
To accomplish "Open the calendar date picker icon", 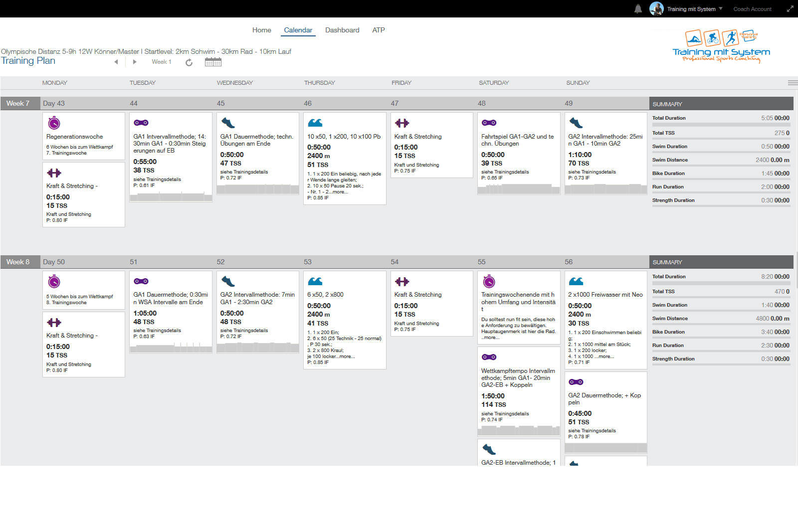I will [213, 62].
